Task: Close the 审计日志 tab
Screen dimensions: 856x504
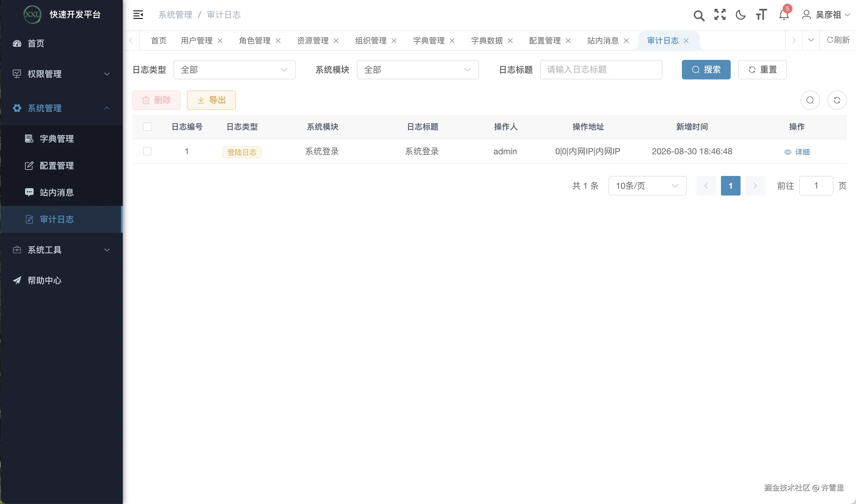Action: (x=686, y=41)
